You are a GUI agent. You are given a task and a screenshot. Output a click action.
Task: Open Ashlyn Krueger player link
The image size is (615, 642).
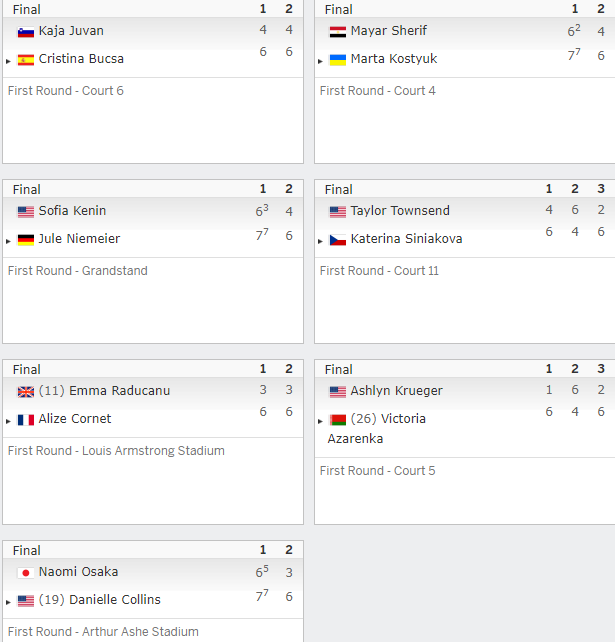[396, 391]
